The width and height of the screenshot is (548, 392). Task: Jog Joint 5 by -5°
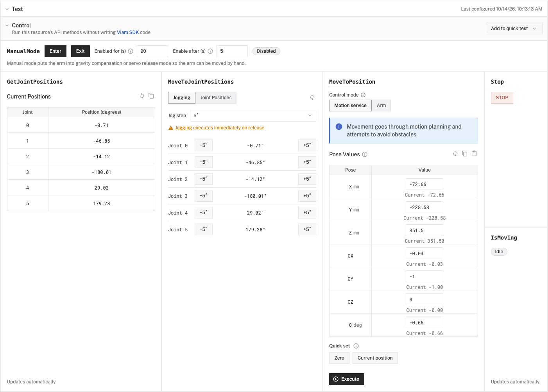204,229
